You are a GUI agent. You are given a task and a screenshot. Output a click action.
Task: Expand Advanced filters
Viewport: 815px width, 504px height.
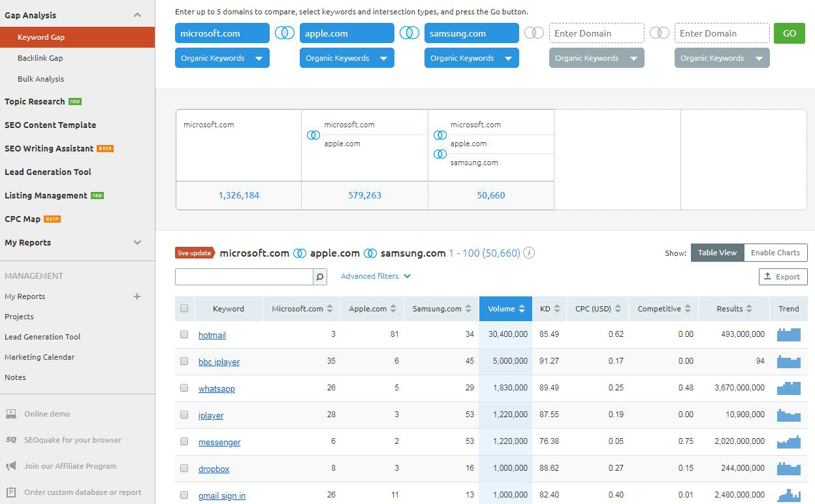[x=376, y=276]
